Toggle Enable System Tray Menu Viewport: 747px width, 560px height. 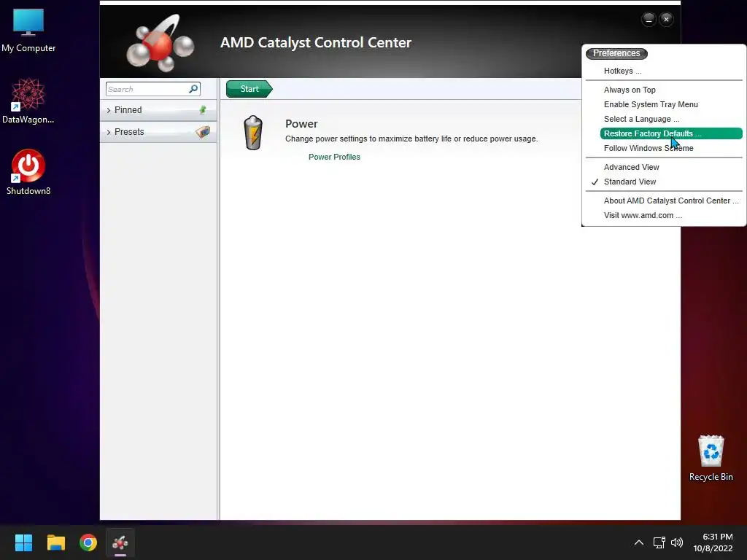(x=651, y=104)
